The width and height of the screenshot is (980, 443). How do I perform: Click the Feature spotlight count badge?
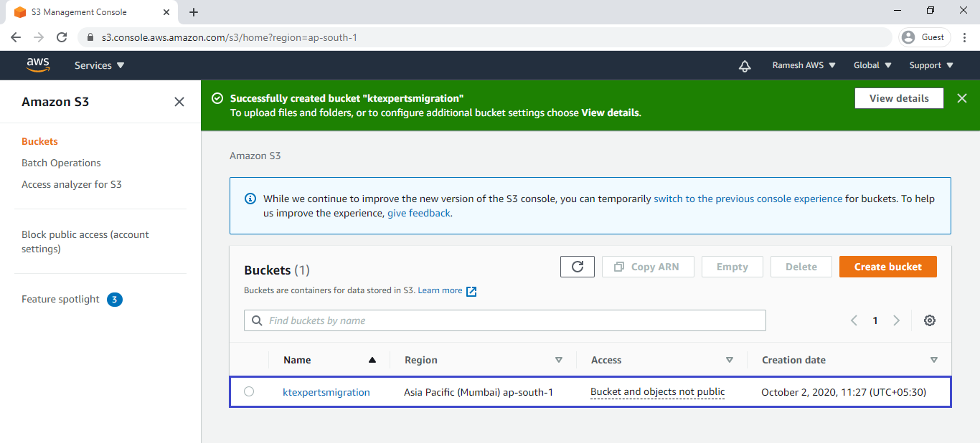pos(115,299)
